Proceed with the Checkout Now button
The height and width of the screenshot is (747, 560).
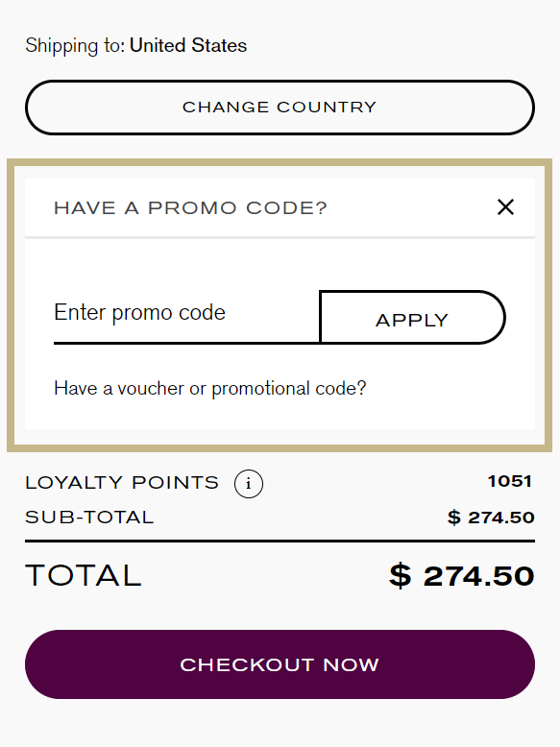point(280,664)
